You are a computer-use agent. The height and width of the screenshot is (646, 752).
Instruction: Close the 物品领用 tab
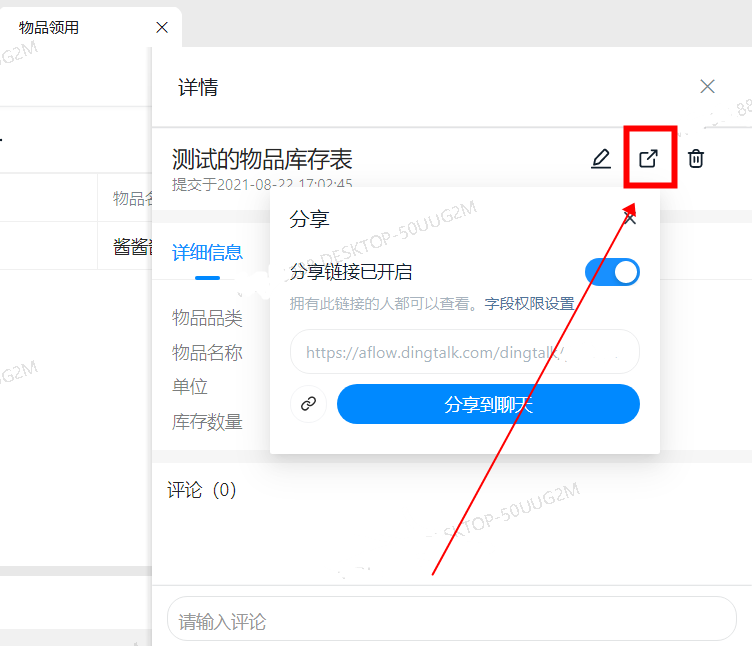[x=162, y=27]
